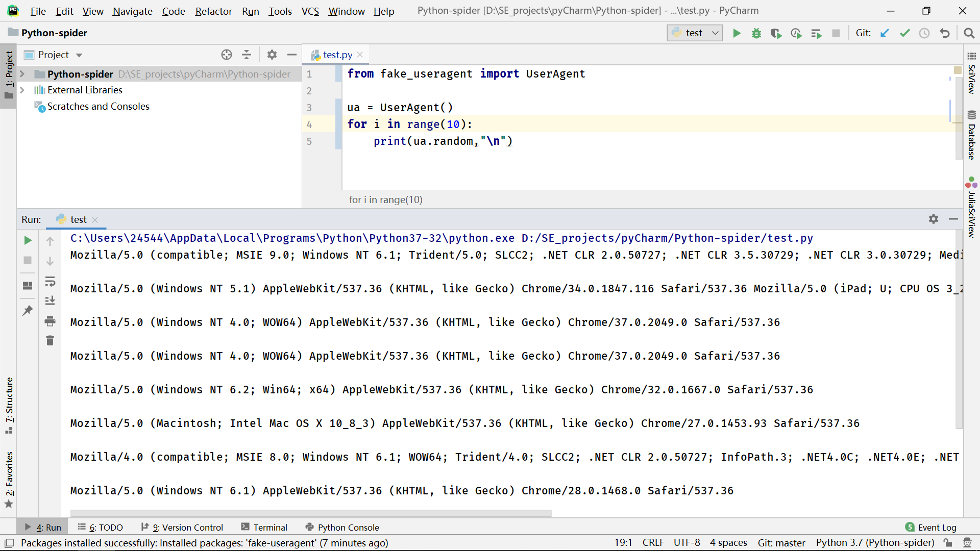Image resolution: width=980 pixels, height=551 pixels.
Task: Open Run panel settings gear
Action: [x=934, y=219]
